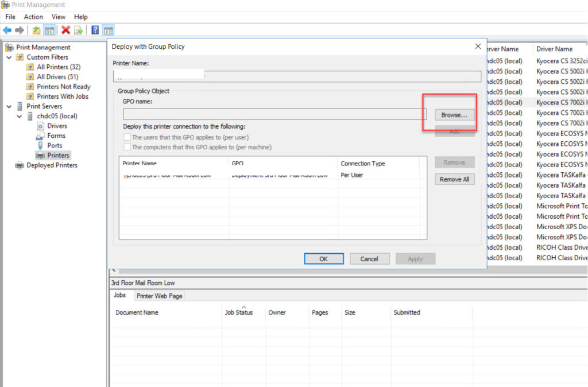Click the Remove All button
The width and height of the screenshot is (588, 387).
point(455,179)
